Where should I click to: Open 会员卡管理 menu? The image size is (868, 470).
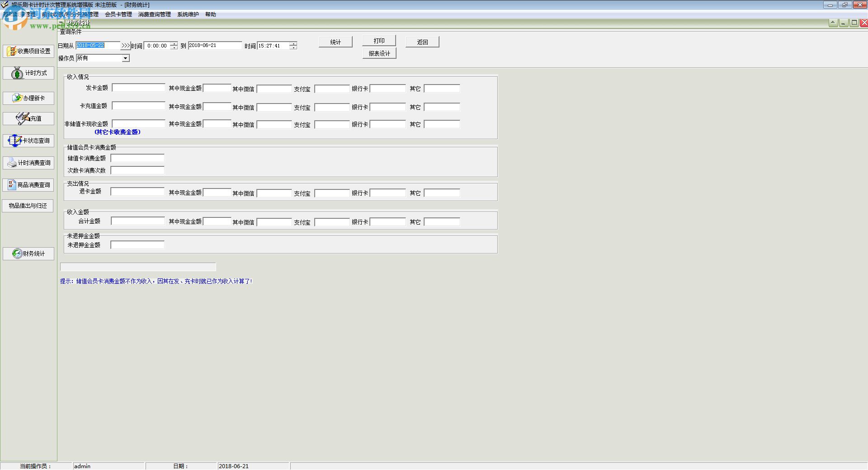(x=118, y=14)
